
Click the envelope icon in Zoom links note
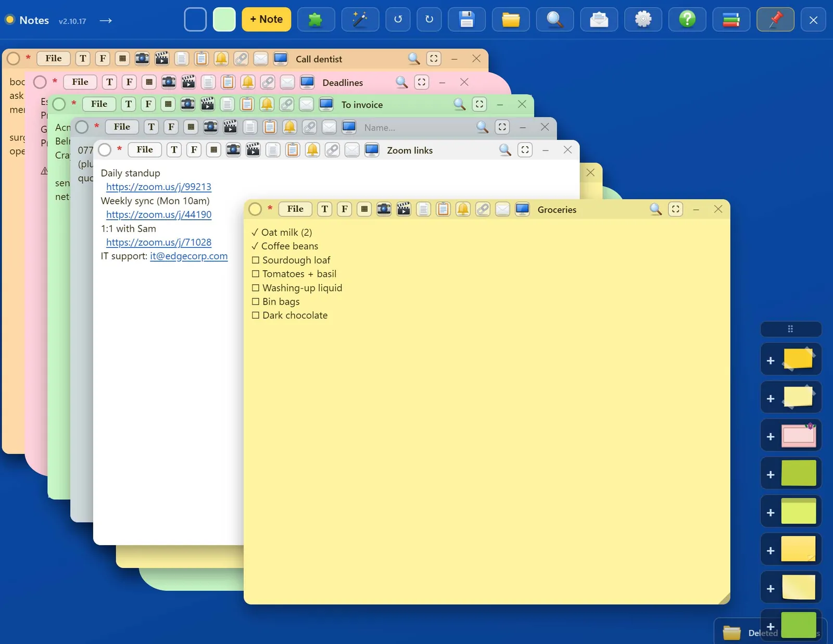(352, 150)
